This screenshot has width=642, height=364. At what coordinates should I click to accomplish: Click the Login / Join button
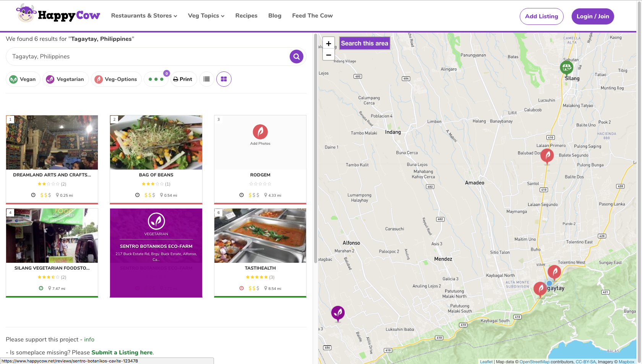pos(593,16)
